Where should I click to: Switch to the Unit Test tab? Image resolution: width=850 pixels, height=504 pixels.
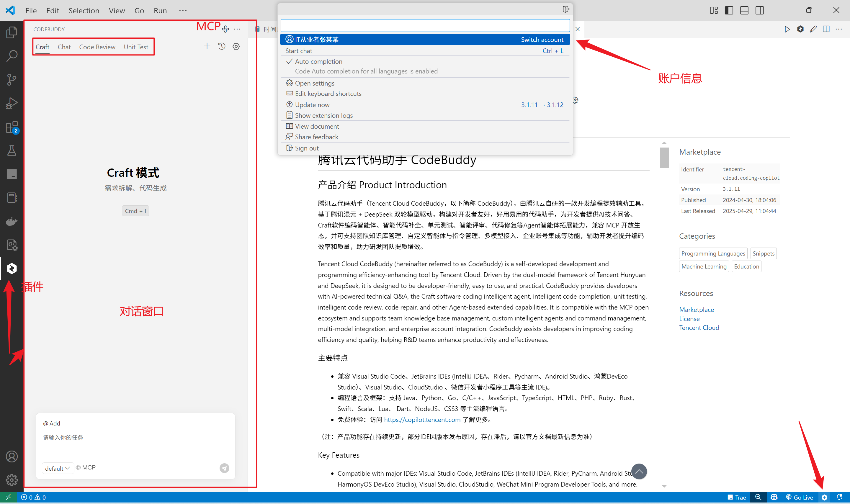pos(136,47)
